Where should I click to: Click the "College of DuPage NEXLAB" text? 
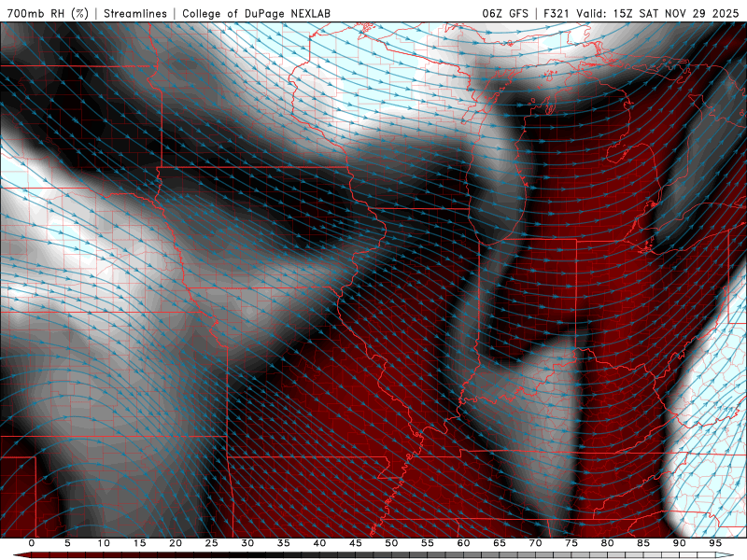256,13
